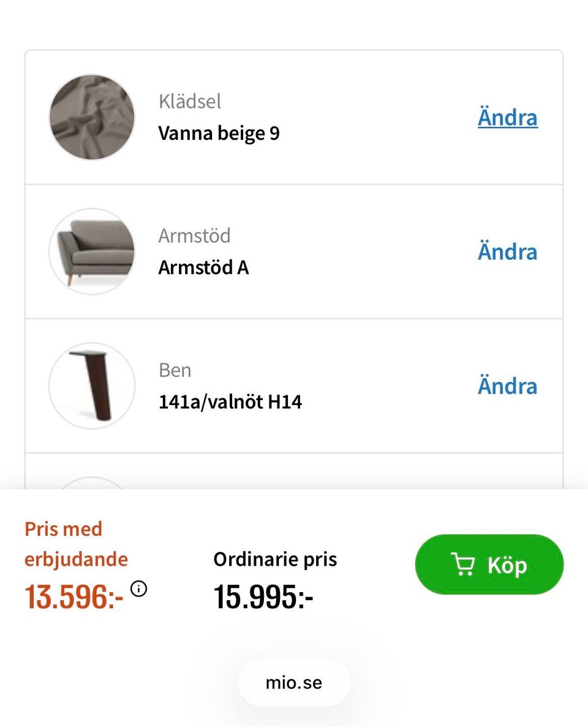This screenshot has width=588, height=727.
Task: Change the Klädsel via its Ändra link
Action: (507, 118)
